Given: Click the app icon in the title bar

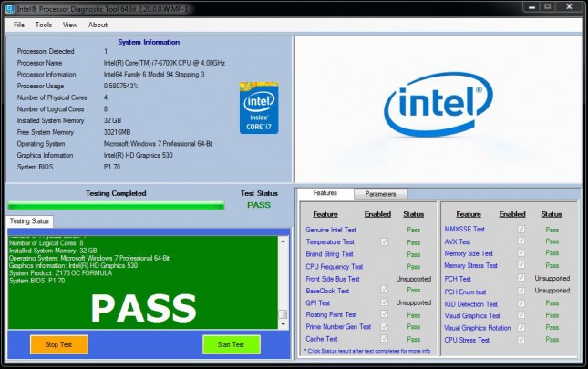Looking at the screenshot, I should [10, 8].
